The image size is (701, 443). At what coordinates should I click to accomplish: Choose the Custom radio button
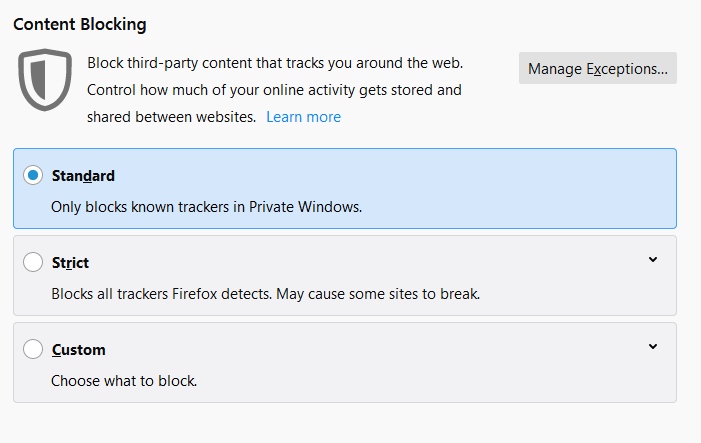[33, 349]
